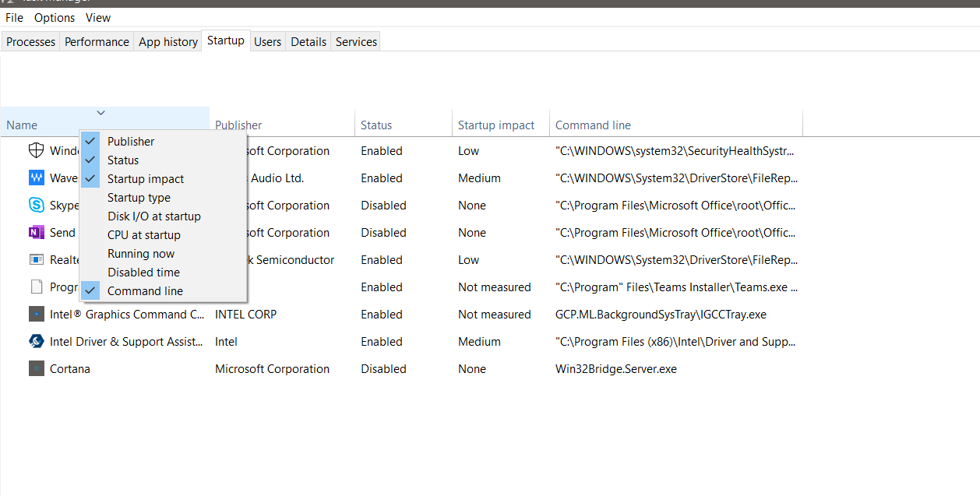Click GCP.ML.BackgroundSysTray\IGCCTray.exe command line

(661, 314)
